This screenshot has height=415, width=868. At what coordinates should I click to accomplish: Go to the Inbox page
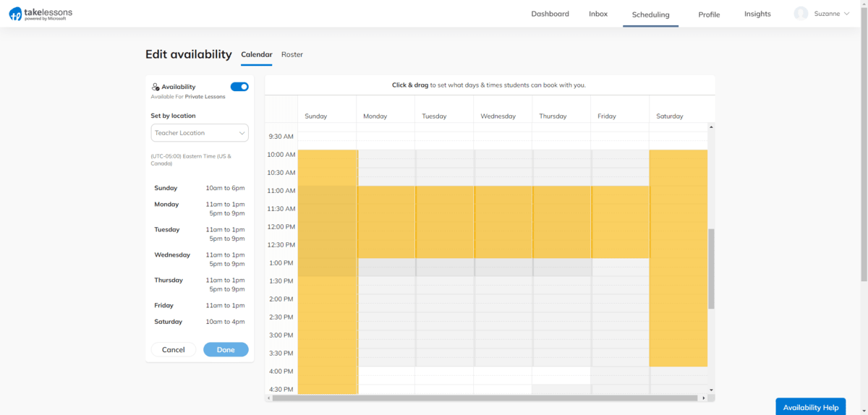click(598, 14)
